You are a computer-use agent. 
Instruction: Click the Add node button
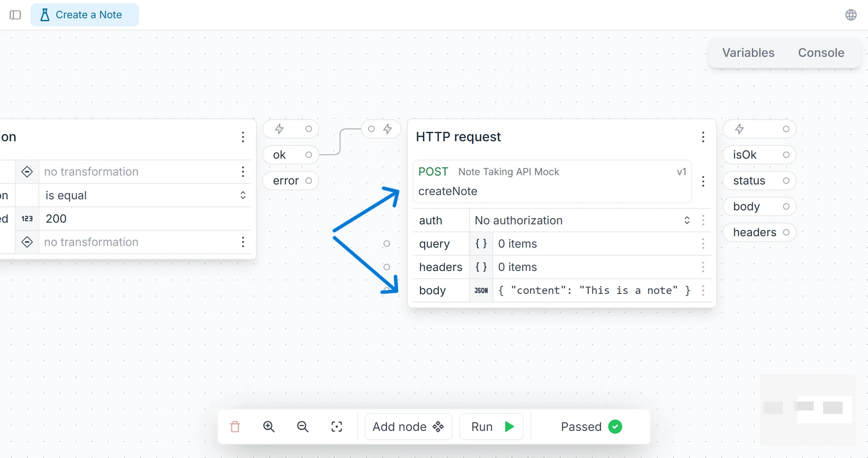tap(408, 426)
